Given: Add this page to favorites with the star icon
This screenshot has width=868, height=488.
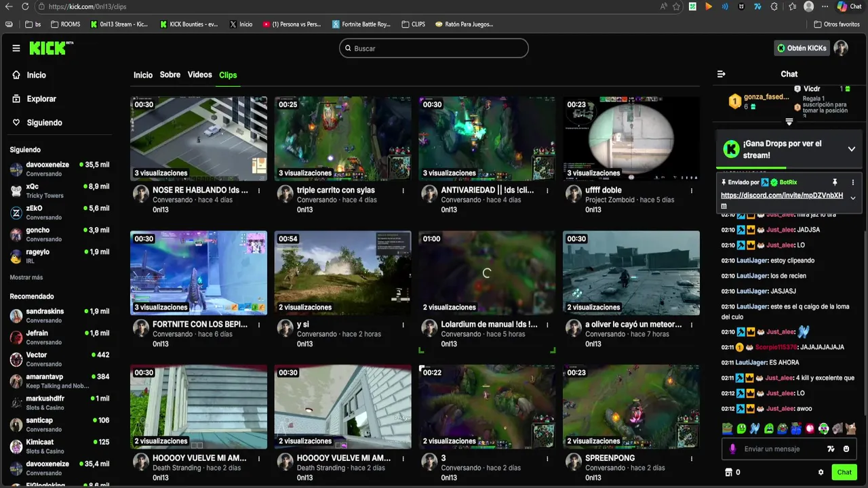Looking at the screenshot, I should [x=676, y=7].
